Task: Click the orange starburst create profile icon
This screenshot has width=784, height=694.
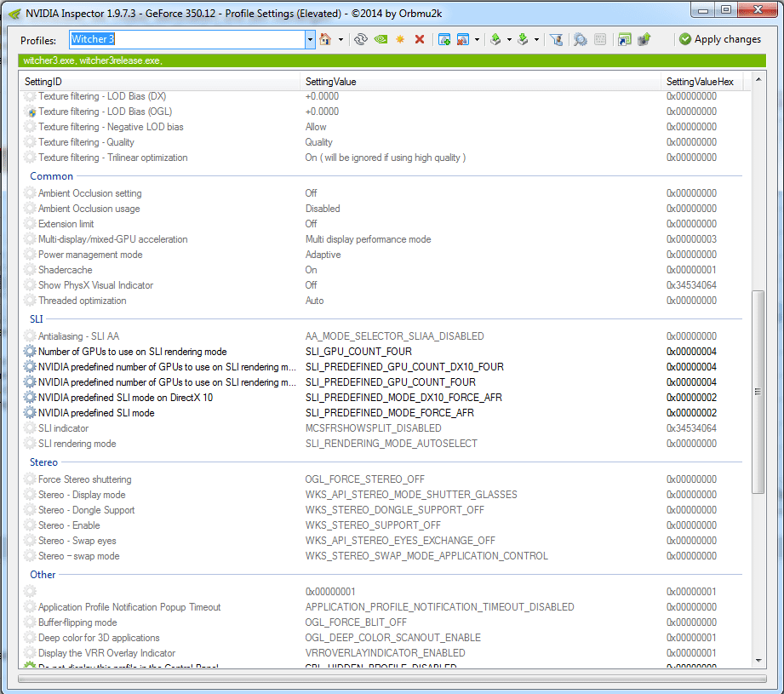Action: [400, 39]
